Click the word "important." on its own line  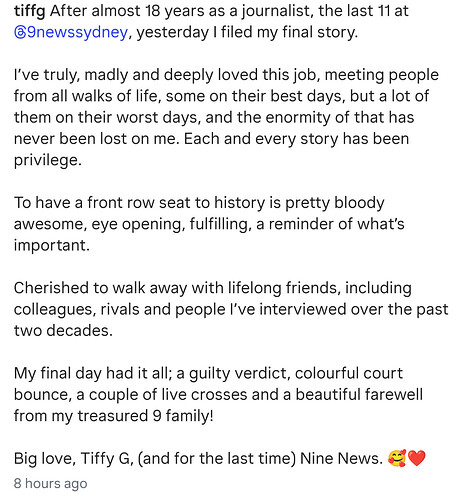click(52, 245)
